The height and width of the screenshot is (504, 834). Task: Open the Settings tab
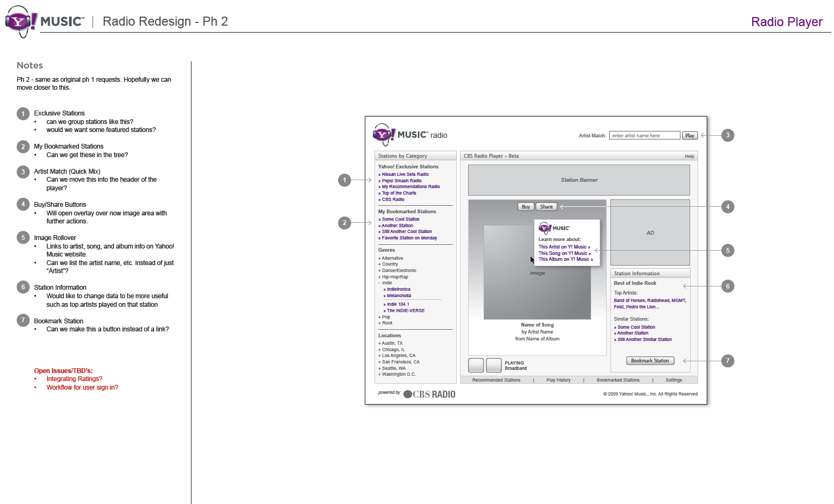(x=674, y=380)
